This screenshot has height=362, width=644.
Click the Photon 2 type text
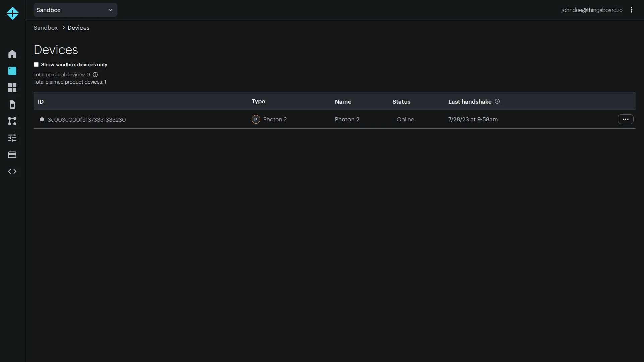pos(275,119)
